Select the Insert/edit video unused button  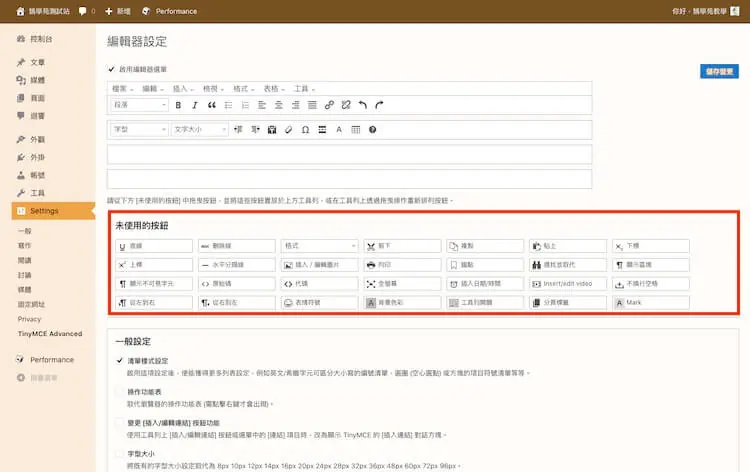coord(568,284)
